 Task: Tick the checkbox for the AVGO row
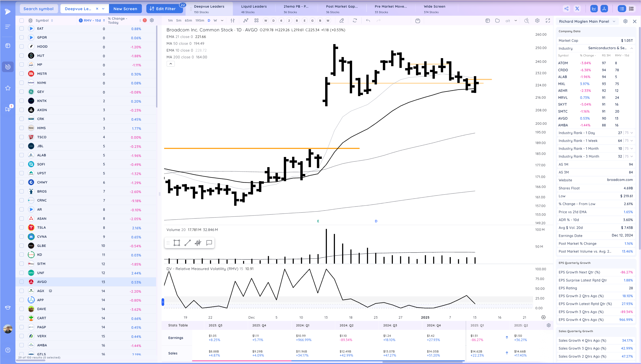tap(21, 282)
